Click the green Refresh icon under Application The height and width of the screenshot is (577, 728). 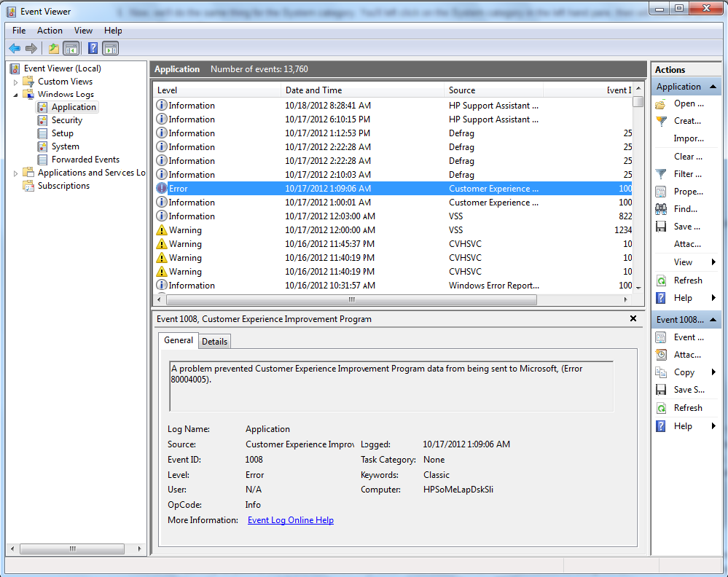(661, 280)
